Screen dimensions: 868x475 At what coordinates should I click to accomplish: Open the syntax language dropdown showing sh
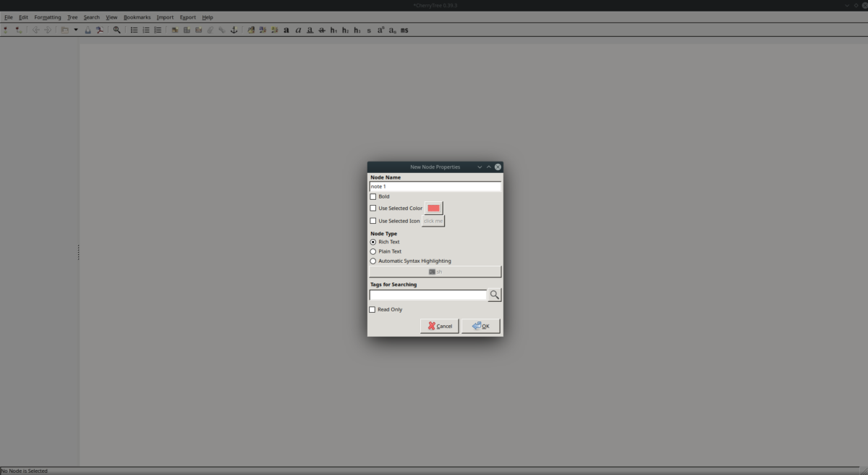pyautogui.click(x=435, y=271)
